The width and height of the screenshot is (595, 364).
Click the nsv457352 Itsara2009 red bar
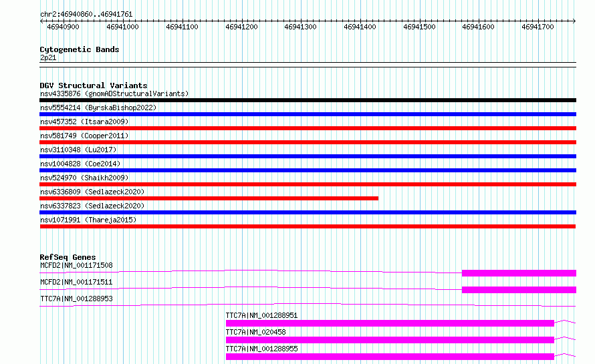click(x=308, y=128)
